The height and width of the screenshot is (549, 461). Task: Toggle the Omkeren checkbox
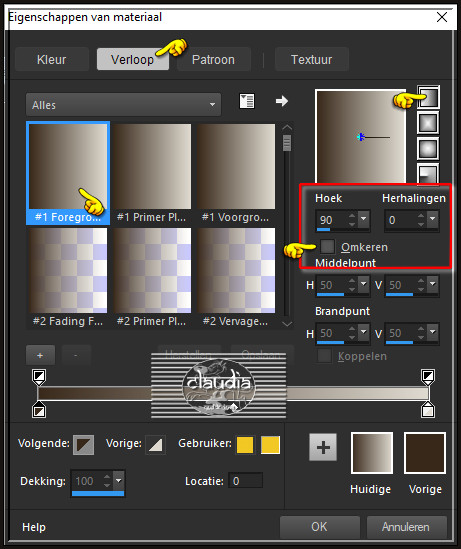point(327,246)
